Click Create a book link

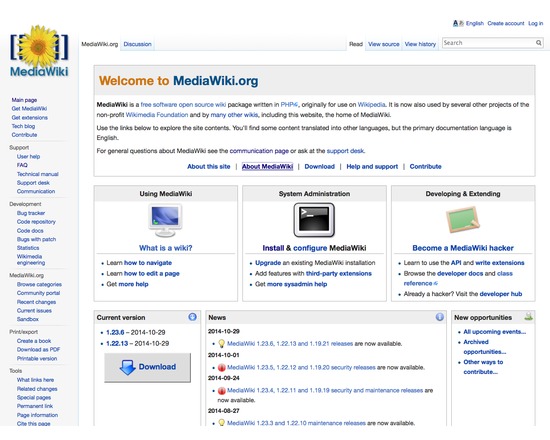pos(34,341)
